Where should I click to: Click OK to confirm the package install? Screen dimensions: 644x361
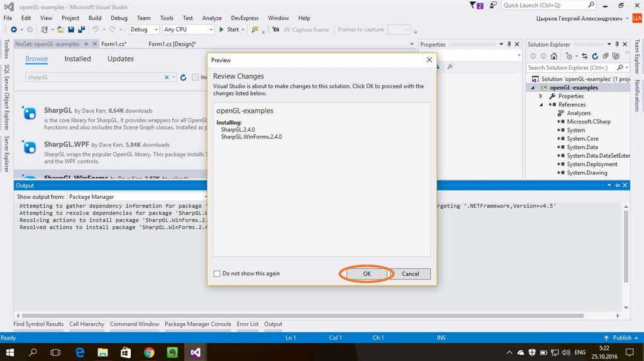367,274
